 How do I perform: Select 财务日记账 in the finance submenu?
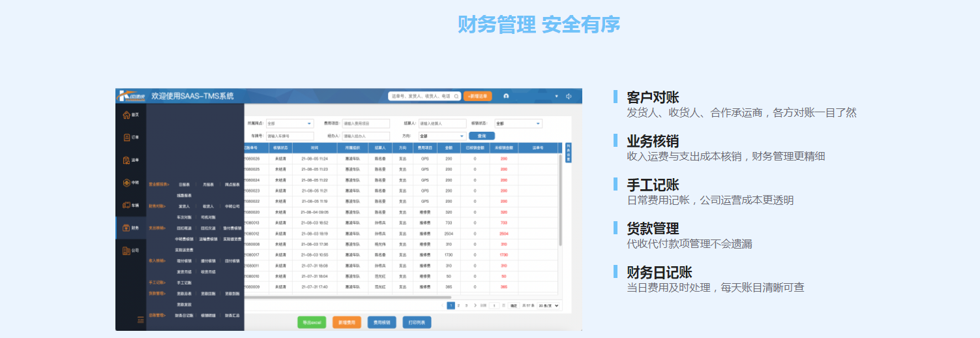[x=184, y=315]
